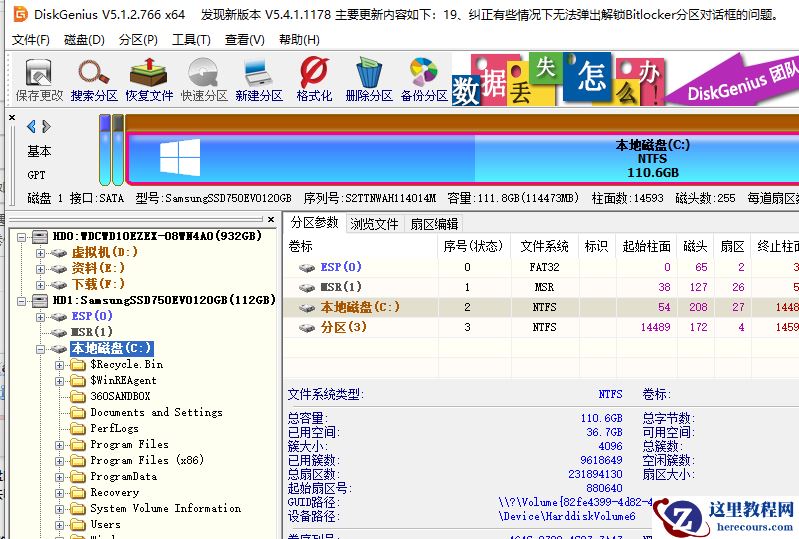Screen dimensions: 799x539
Task: Expand the Users folder node
Action: [60, 525]
